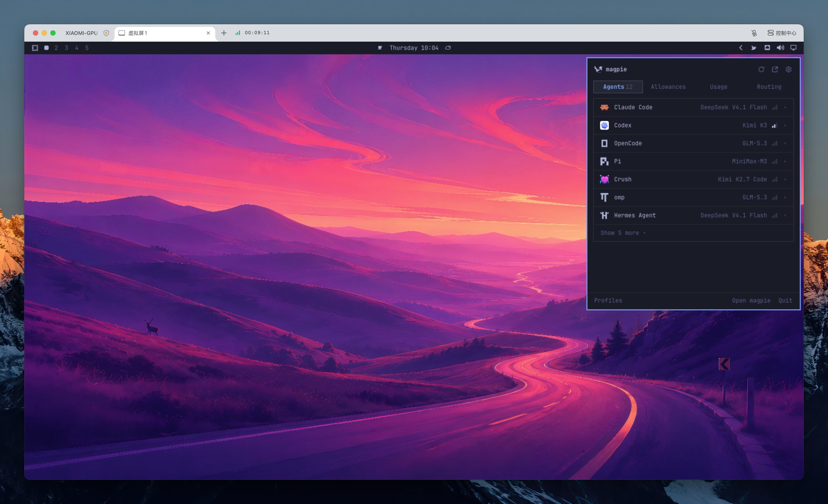Click the Codex agent icon
The image size is (828, 504).
tap(604, 125)
